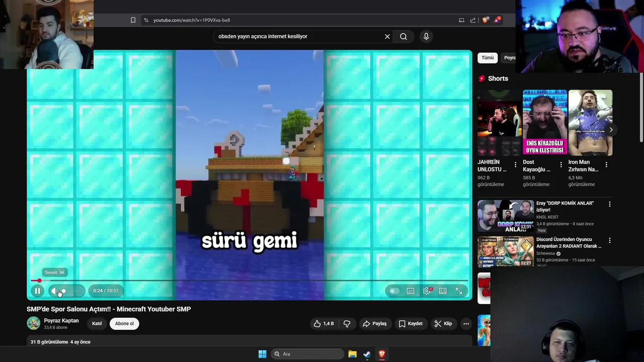Image resolution: width=644 pixels, height=362 pixels.
Task: Open the 2 RADIANT Discord video thumbnail
Action: point(506,251)
